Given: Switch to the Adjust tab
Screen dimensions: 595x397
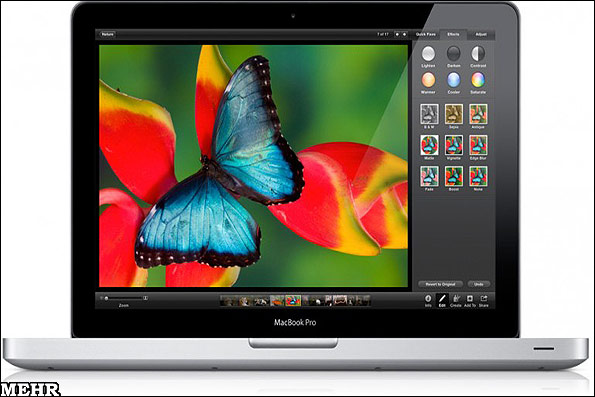Looking at the screenshot, I should pyautogui.click(x=481, y=34).
